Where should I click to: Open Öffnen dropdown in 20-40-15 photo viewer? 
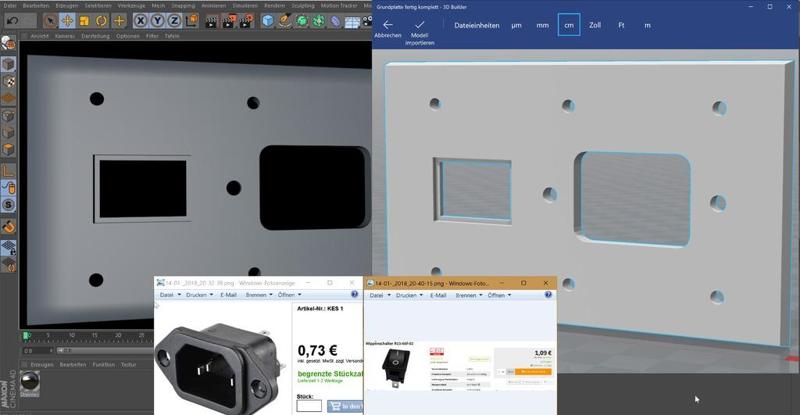coord(499,296)
